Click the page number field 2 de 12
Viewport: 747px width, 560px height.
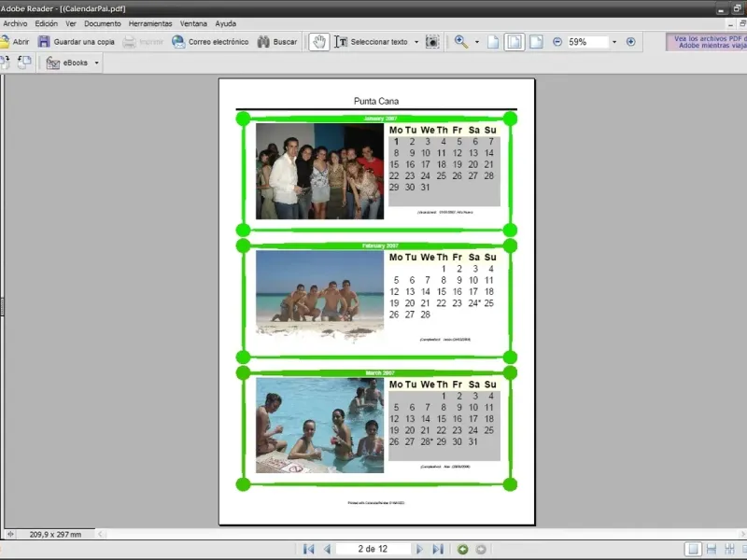pyautogui.click(x=373, y=549)
